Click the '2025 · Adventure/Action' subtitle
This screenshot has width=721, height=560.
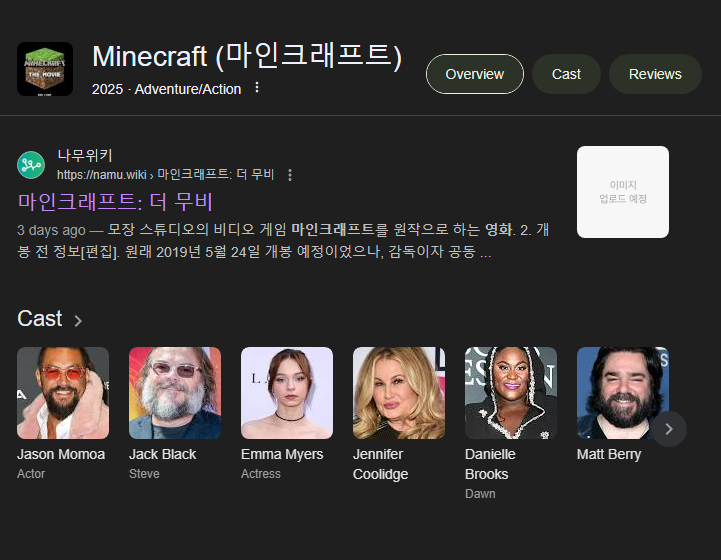(166, 89)
